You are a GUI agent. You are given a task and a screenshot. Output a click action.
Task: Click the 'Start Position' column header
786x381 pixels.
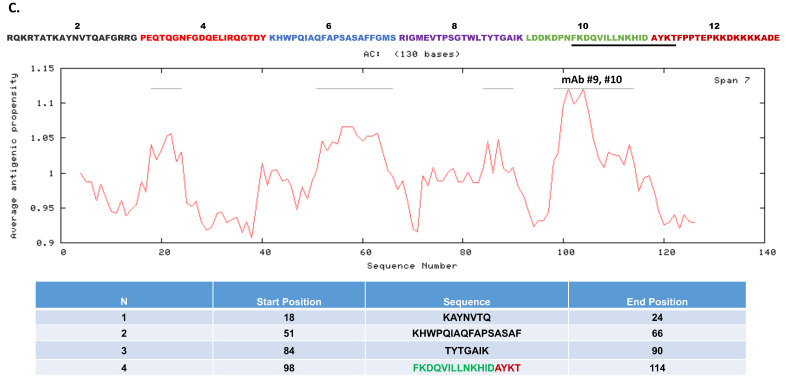pos(289,302)
